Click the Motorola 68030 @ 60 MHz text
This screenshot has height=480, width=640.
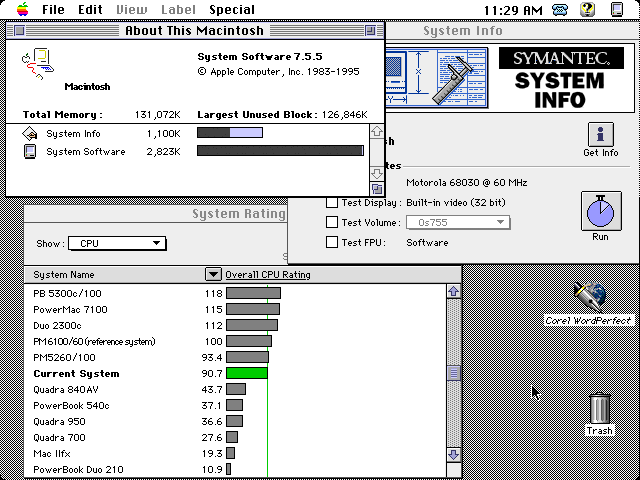(x=467, y=182)
